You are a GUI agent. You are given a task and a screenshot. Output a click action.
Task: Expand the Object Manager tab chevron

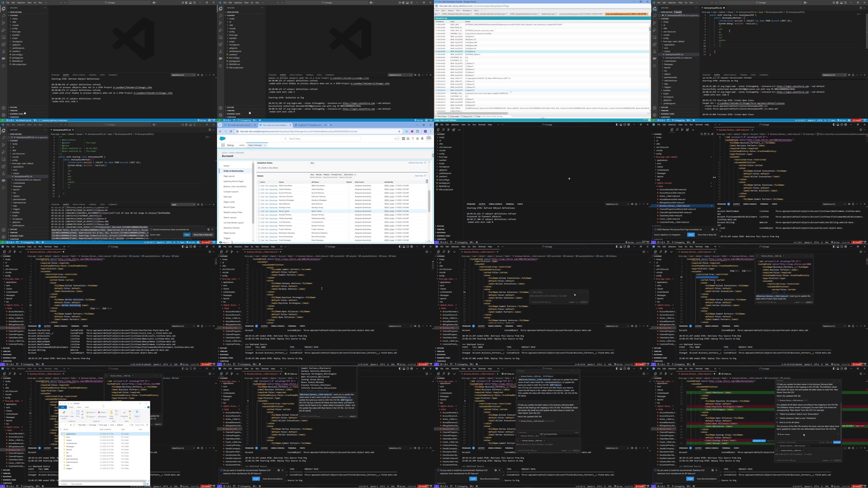265,145
